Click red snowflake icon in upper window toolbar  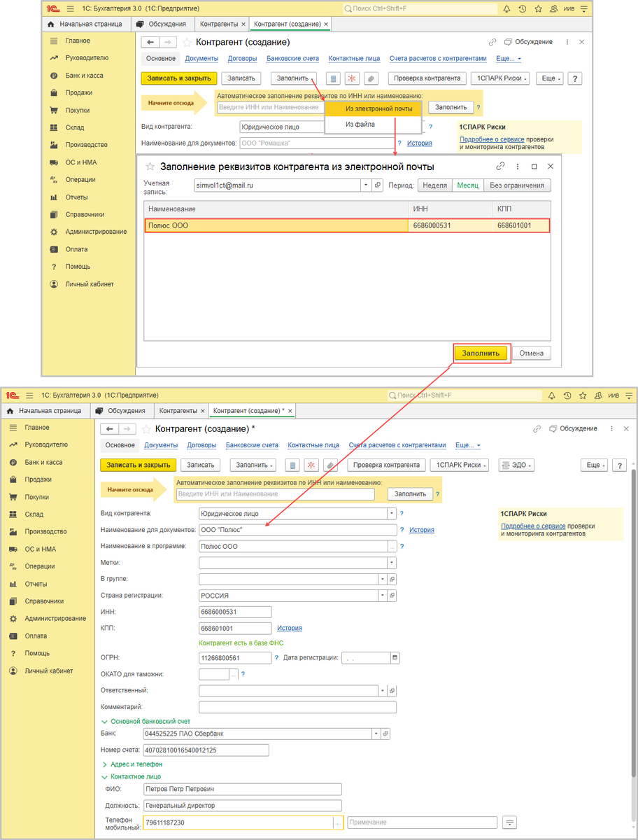pyautogui.click(x=352, y=78)
